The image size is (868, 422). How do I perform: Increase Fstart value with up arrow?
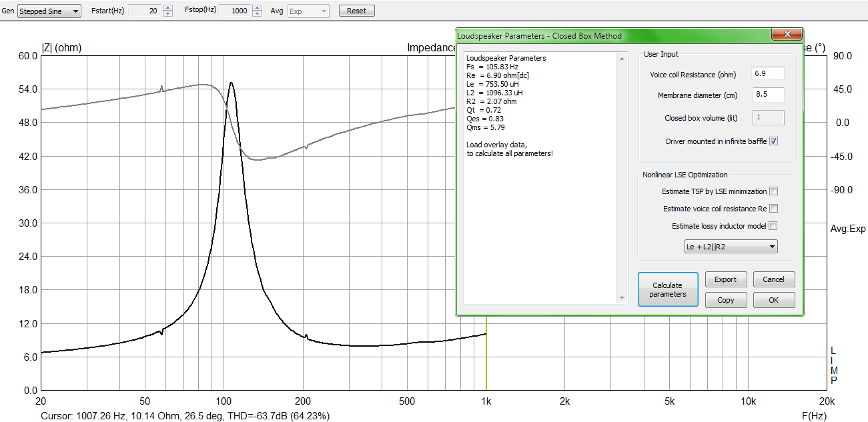point(167,8)
